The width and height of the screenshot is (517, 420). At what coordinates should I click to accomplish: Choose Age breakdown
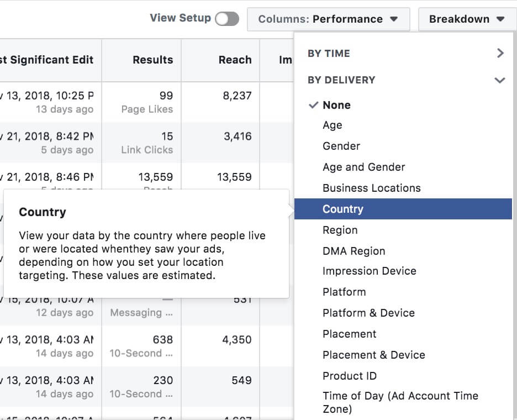(333, 125)
